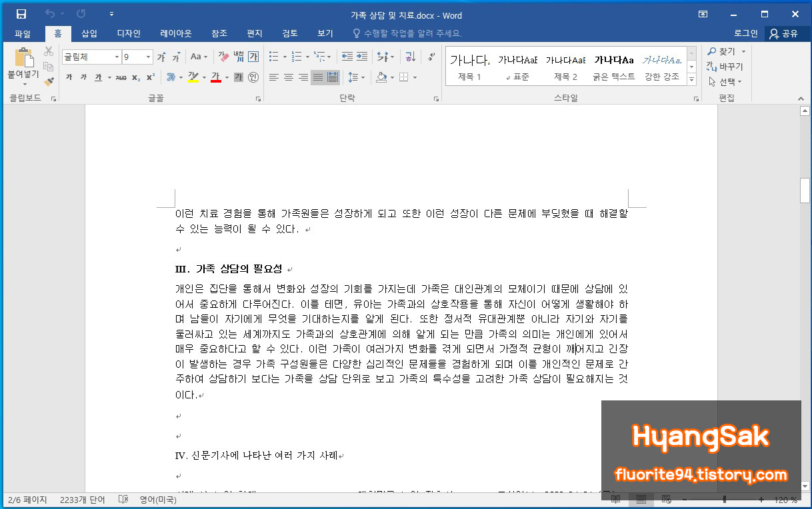Toggle Underline formatting

98,78
